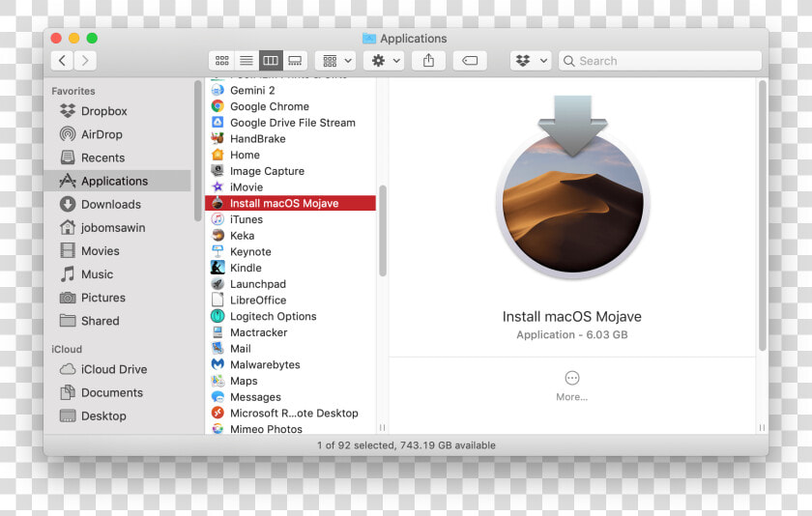
Task: Select LibreOffice in the list
Action: 291,300
